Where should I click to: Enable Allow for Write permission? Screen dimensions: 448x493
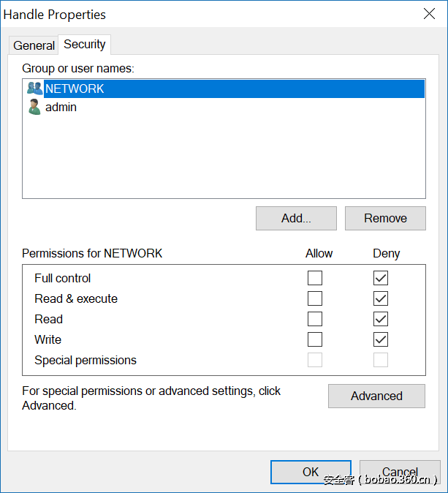coord(315,339)
